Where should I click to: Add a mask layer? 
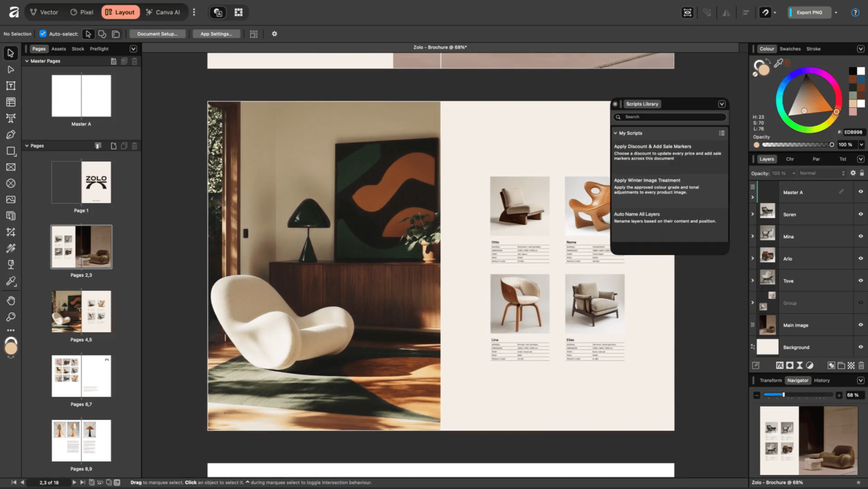790,365
